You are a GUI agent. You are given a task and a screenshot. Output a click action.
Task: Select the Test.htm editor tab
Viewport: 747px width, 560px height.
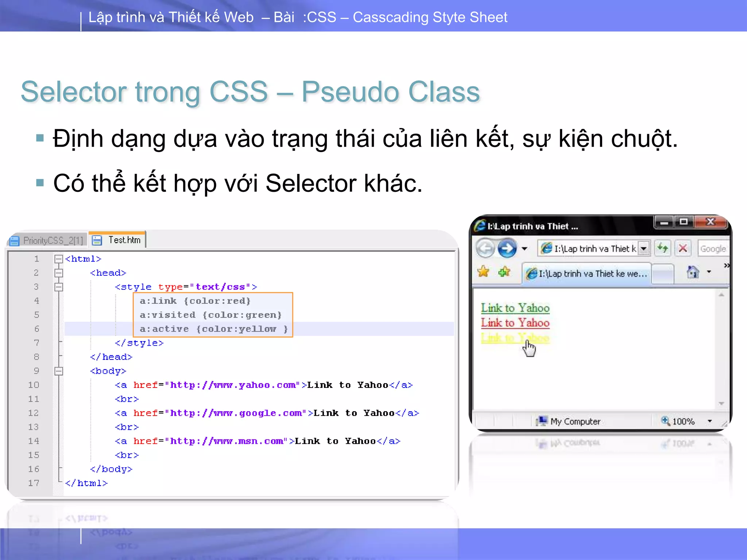117,240
